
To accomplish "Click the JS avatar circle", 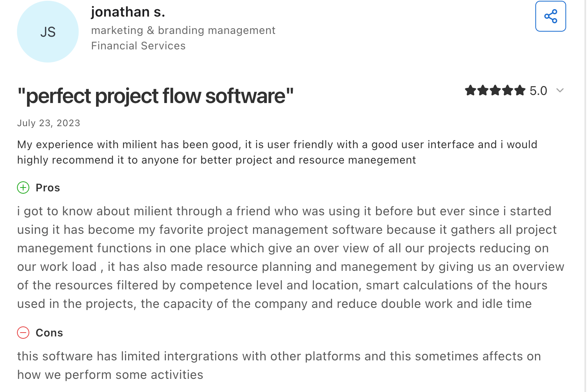I will 47,32.
